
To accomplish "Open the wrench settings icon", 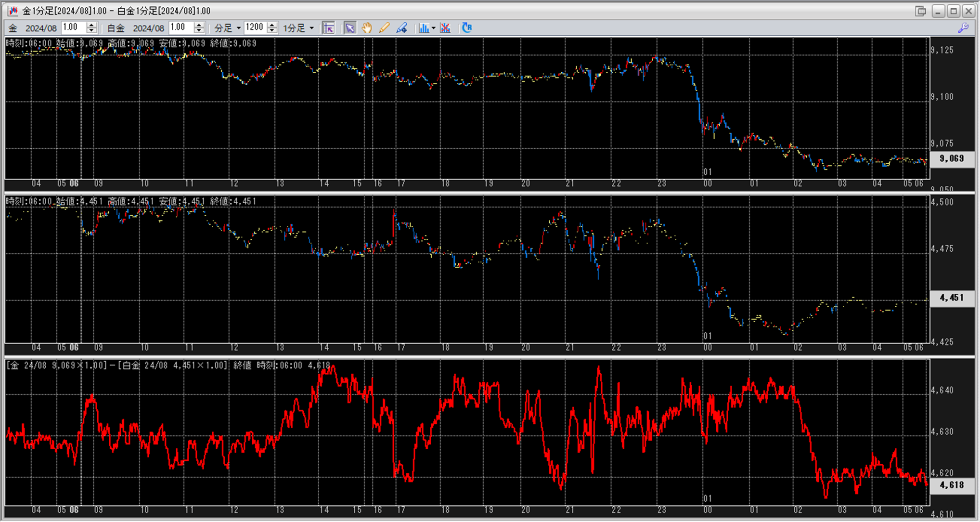I will (963, 28).
